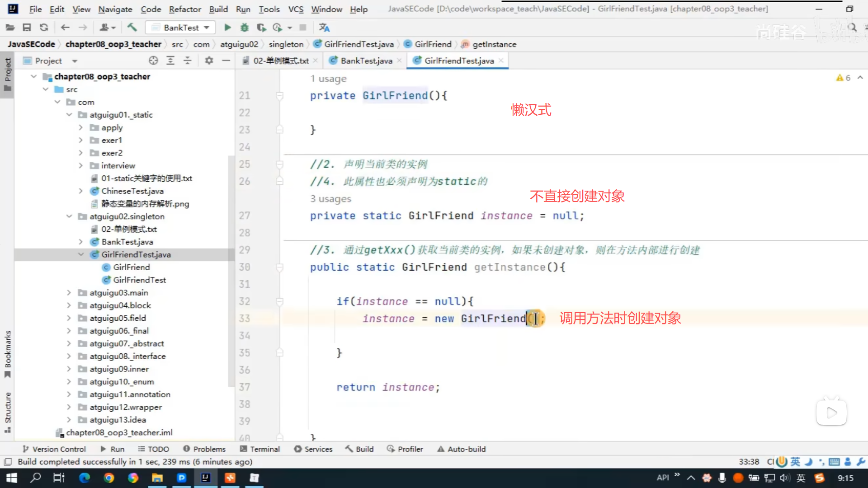Open the Refactor menu
This screenshot has width=868, height=488.
point(184,9)
